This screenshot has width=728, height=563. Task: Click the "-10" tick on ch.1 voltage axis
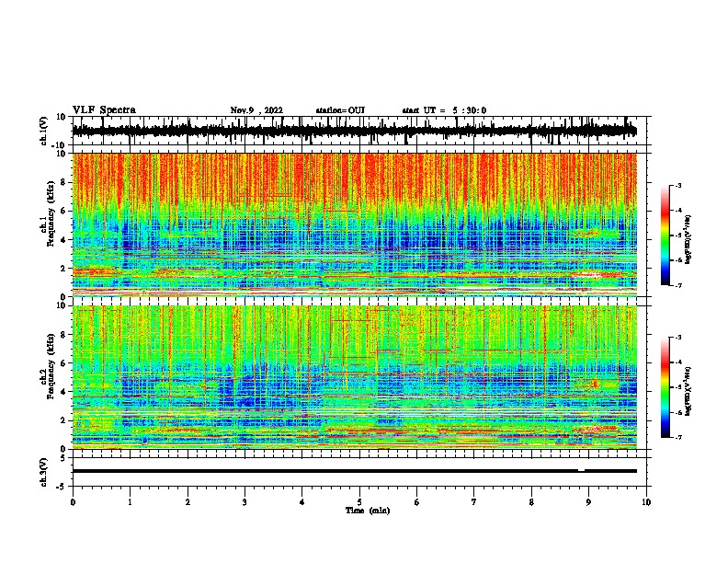[x=60, y=145]
